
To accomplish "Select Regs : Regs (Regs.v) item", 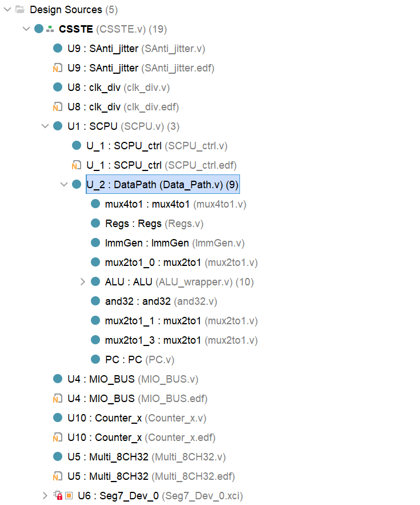I will pyautogui.click(x=154, y=224).
